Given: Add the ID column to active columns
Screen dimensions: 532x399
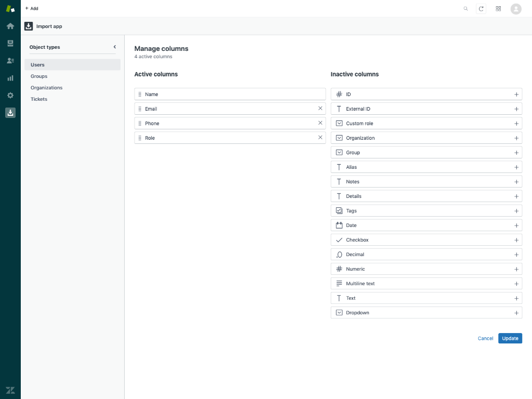Looking at the screenshot, I should (x=516, y=94).
